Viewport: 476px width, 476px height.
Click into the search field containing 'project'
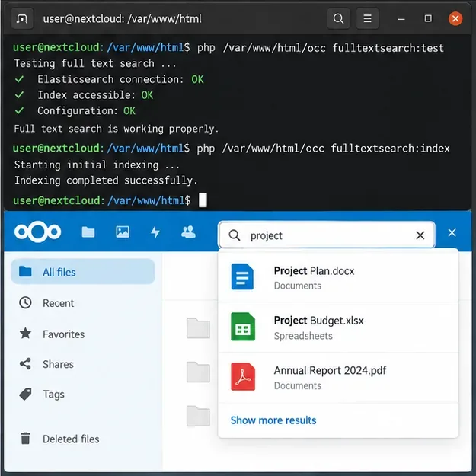coord(327,235)
